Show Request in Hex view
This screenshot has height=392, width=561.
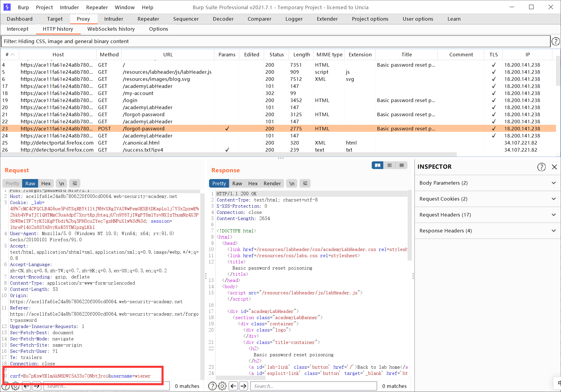click(46, 183)
